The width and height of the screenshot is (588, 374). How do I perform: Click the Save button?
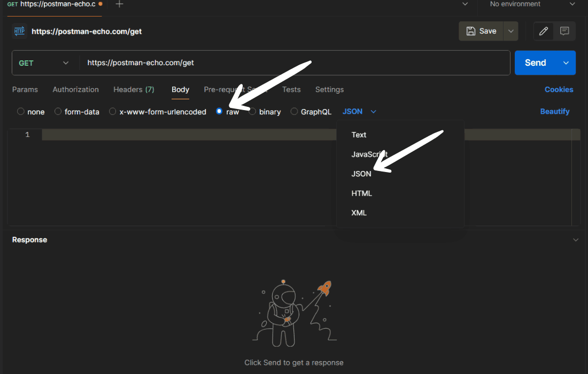[x=481, y=31]
